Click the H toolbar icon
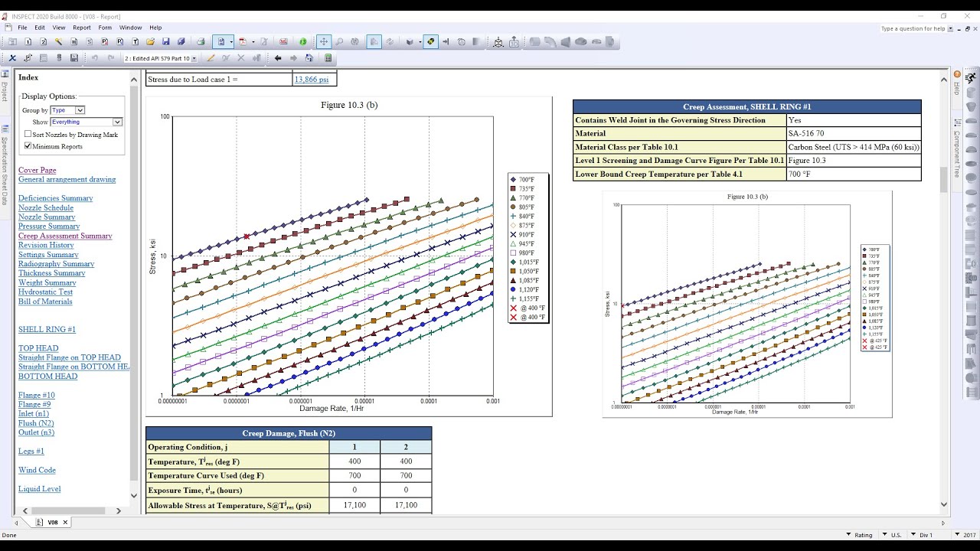 point(74,41)
